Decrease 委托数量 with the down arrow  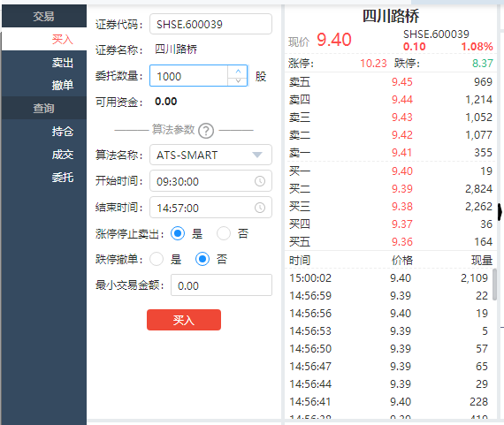coord(238,81)
